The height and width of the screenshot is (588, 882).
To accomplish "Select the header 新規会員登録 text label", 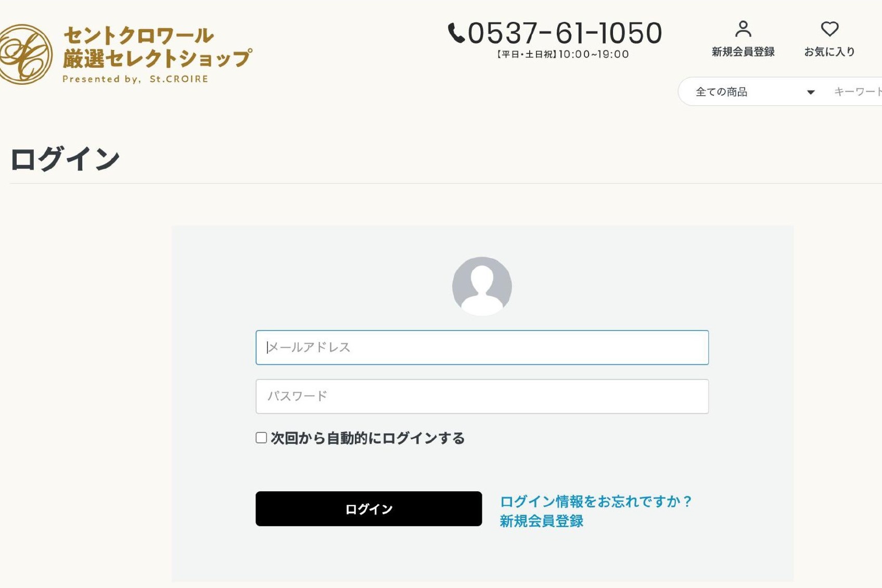I will click(x=743, y=52).
